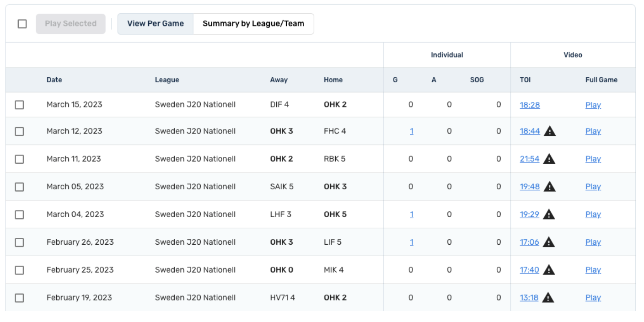Play full game for March 11, 2023
Screen dimensions: 644x322
(593, 159)
